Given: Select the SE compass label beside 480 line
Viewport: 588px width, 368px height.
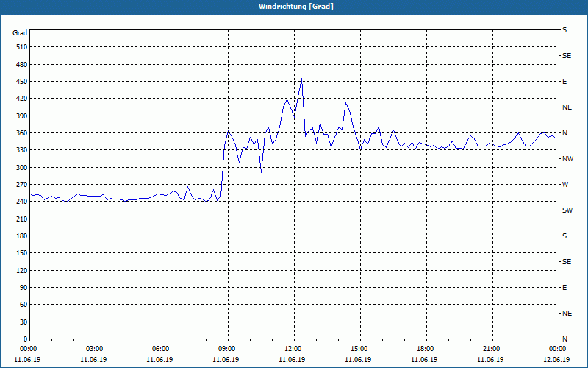Looking at the screenshot, I should [x=567, y=56].
